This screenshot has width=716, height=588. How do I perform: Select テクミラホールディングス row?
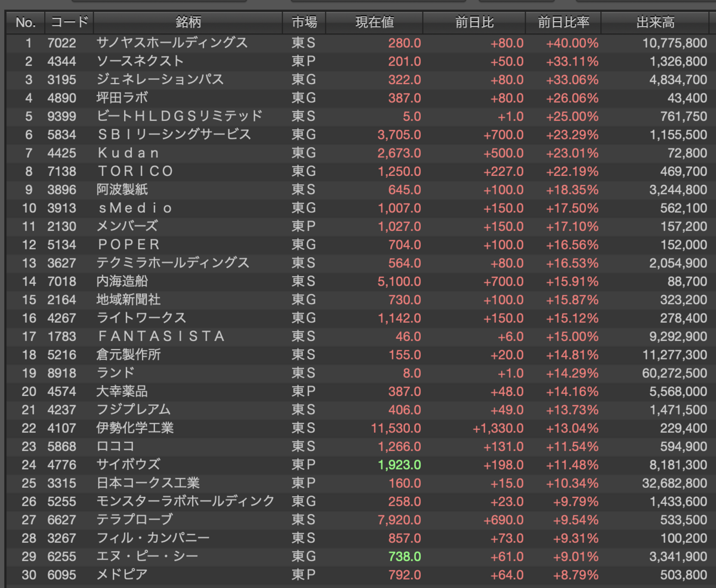(x=358, y=263)
